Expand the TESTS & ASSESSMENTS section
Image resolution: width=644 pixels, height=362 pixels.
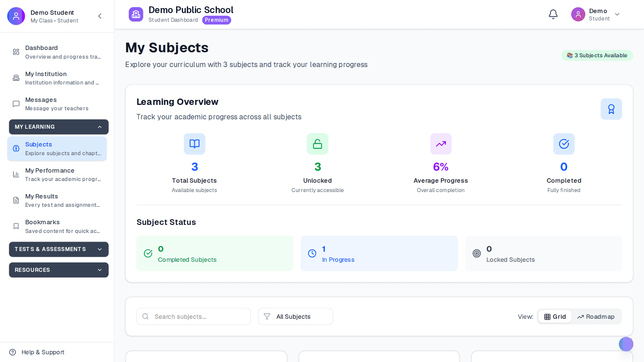59,249
